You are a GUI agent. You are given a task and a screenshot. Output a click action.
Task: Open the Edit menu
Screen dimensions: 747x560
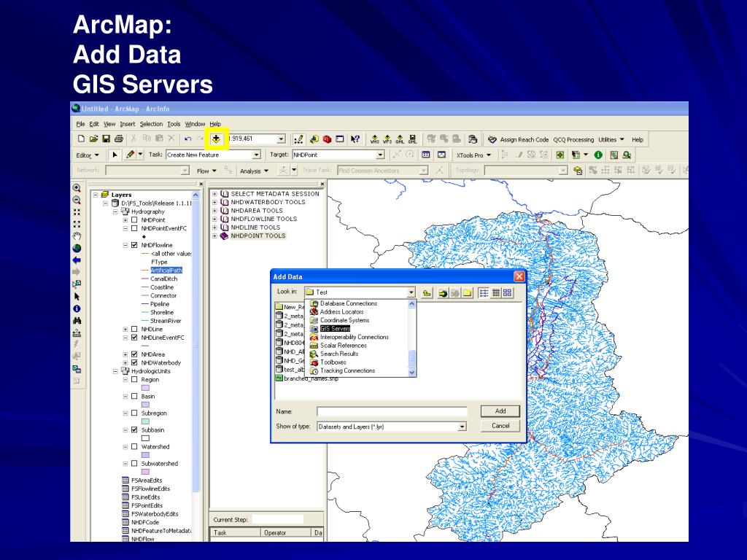pos(94,124)
